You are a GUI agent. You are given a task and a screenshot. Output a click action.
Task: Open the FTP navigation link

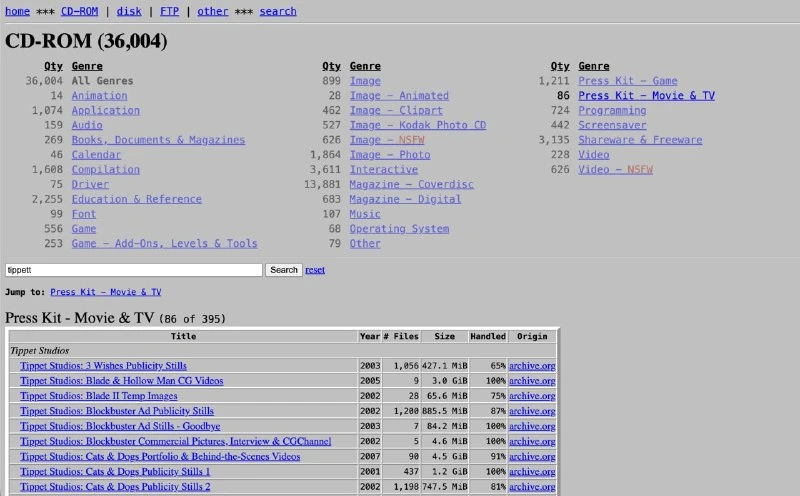pyautogui.click(x=169, y=11)
